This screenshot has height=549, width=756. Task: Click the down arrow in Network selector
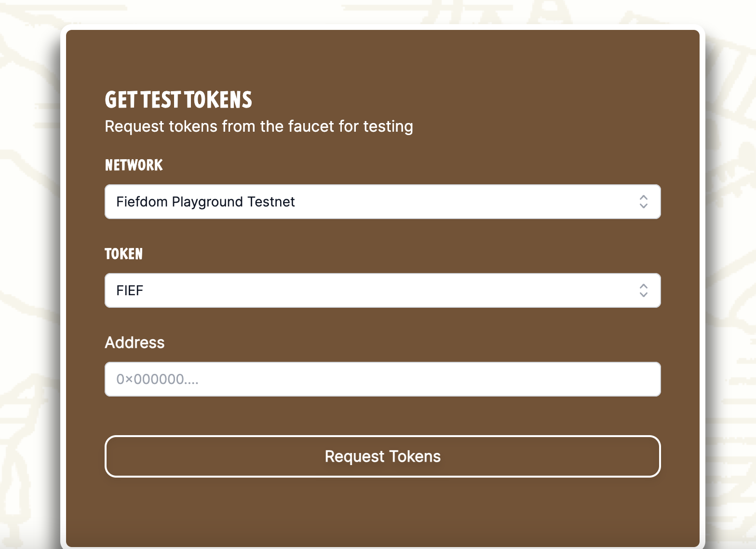click(643, 206)
